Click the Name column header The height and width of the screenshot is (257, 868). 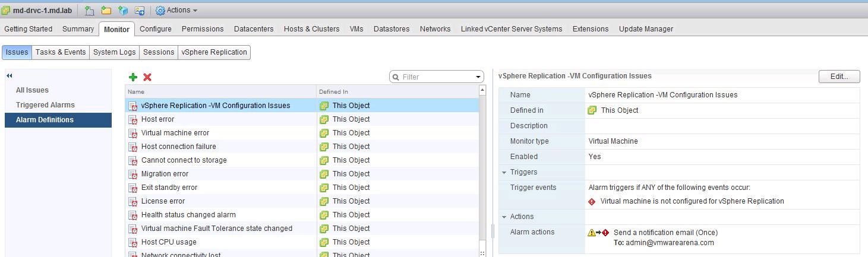(x=220, y=92)
